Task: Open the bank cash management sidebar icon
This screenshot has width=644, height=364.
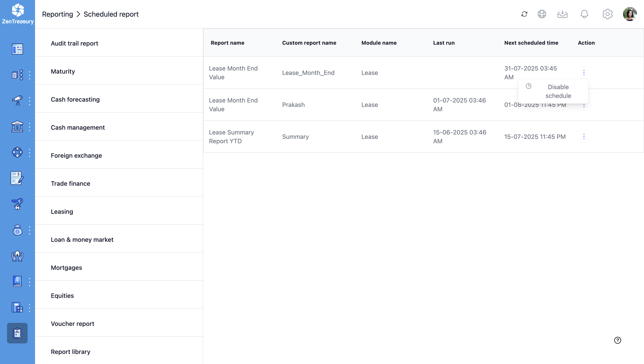Action: coord(17,127)
